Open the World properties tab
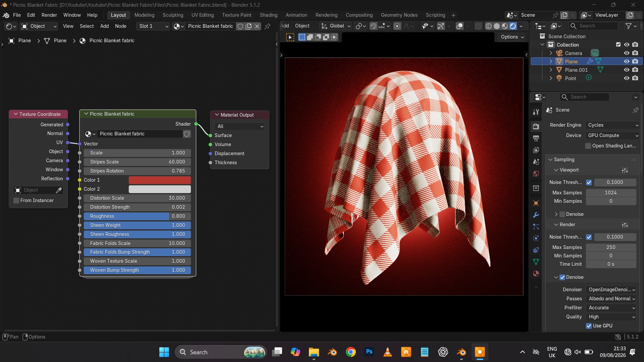Viewport: 644px width, 362px height. coord(536,174)
